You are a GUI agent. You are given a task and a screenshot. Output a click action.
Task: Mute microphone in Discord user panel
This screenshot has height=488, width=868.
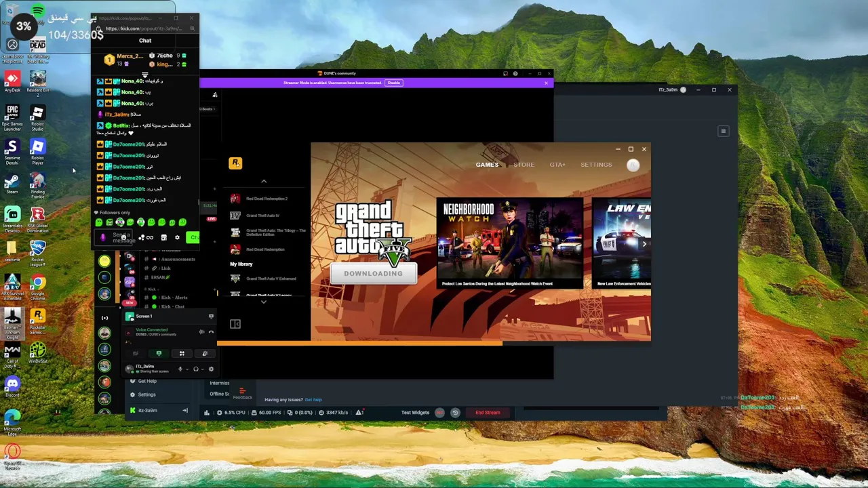[180, 369]
